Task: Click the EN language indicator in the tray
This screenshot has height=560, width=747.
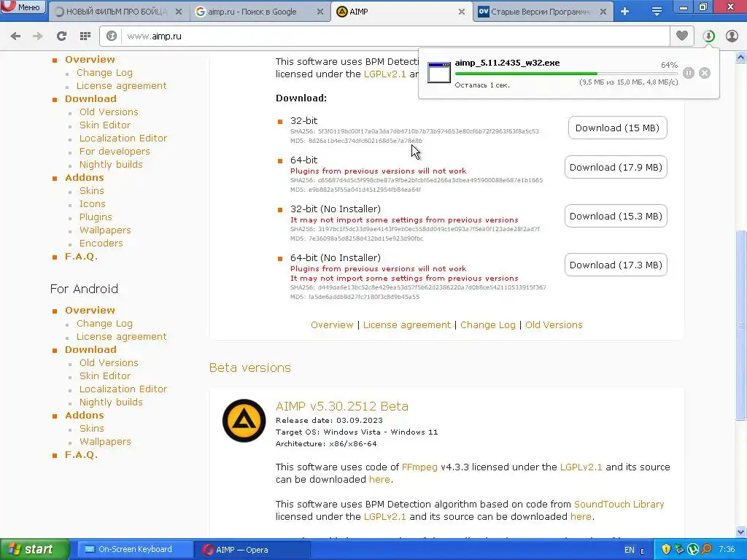Action: pyautogui.click(x=629, y=550)
